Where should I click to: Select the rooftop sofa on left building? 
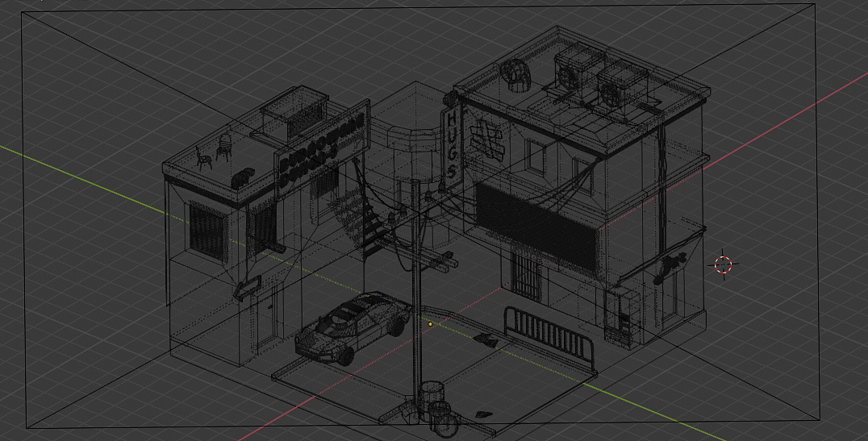(243, 177)
